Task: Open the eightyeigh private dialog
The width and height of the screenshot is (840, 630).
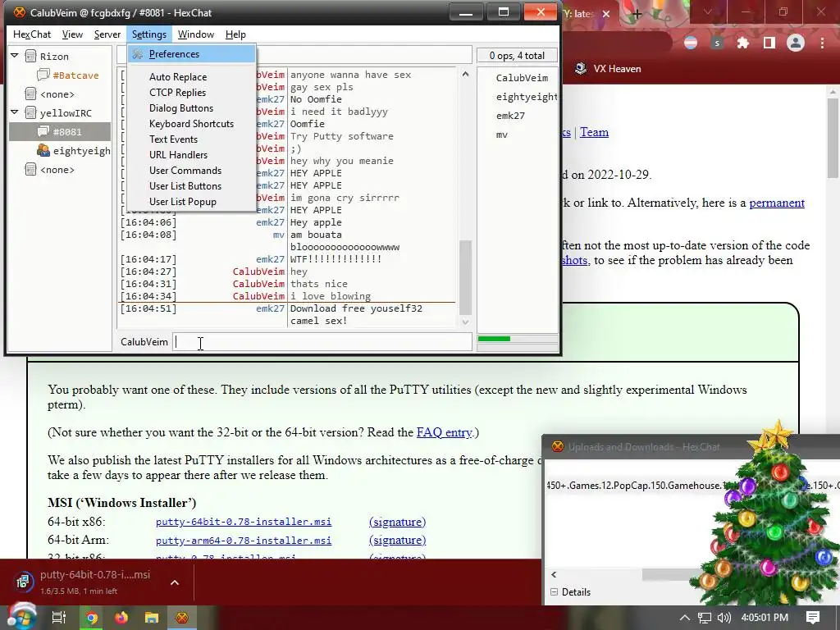Action: coord(81,151)
